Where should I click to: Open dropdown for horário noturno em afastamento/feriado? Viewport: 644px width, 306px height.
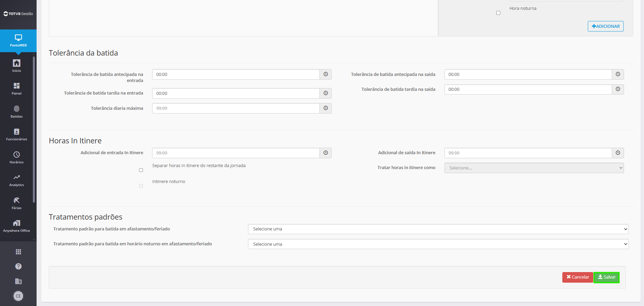(438, 244)
